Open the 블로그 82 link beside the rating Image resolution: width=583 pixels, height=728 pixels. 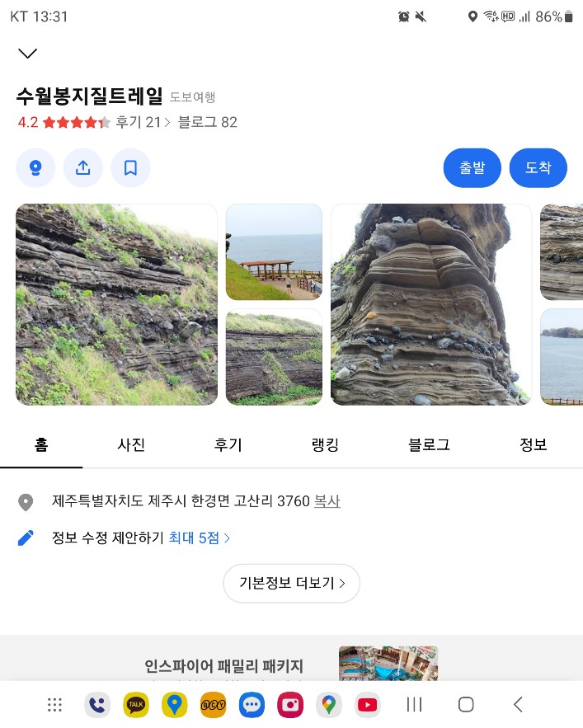(207, 123)
